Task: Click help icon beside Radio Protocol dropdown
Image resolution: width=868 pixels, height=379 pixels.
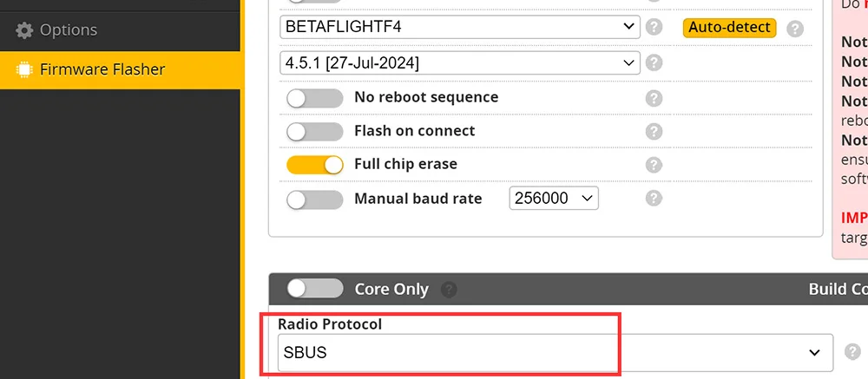Action: click(852, 352)
